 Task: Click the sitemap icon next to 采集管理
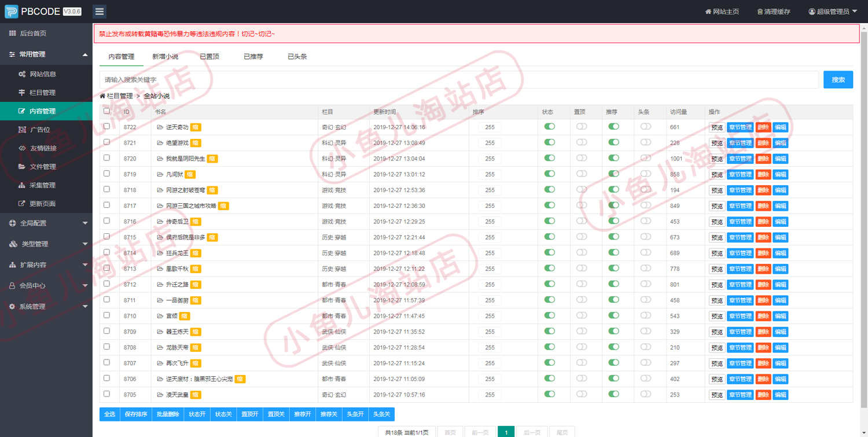(22, 185)
